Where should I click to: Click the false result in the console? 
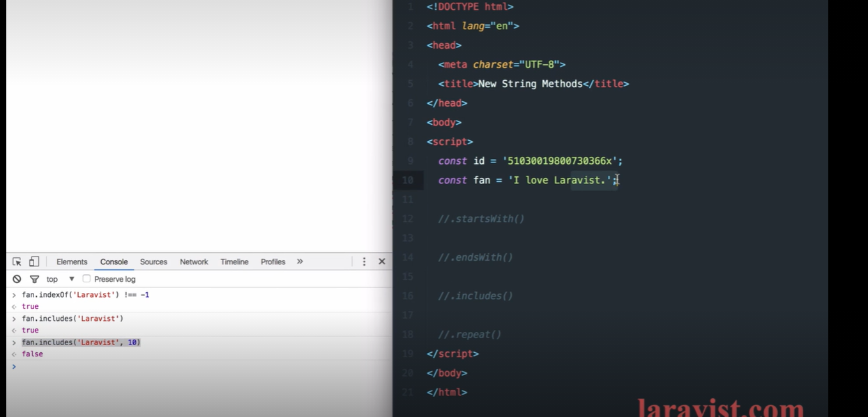[32, 354]
